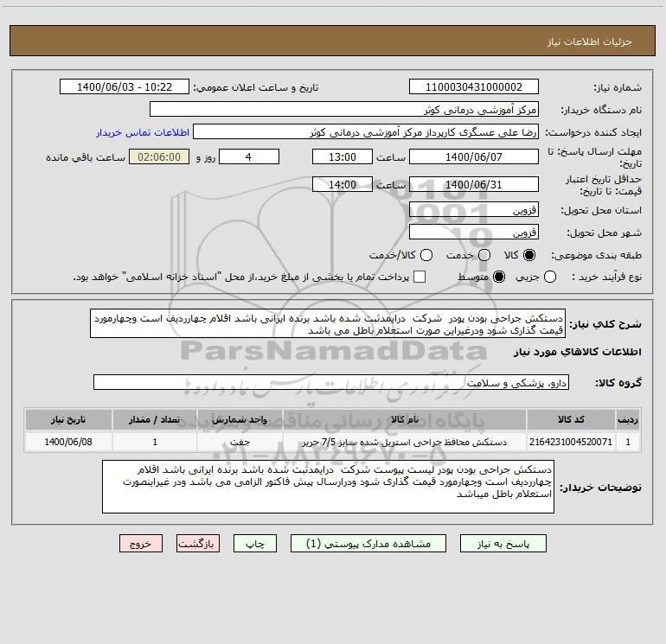
Task: Click the remaining days field showing 4
Action: 249,156
